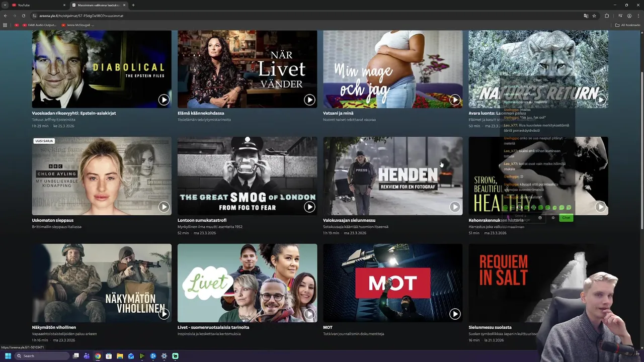Click the taskbar Search box

pos(42,356)
